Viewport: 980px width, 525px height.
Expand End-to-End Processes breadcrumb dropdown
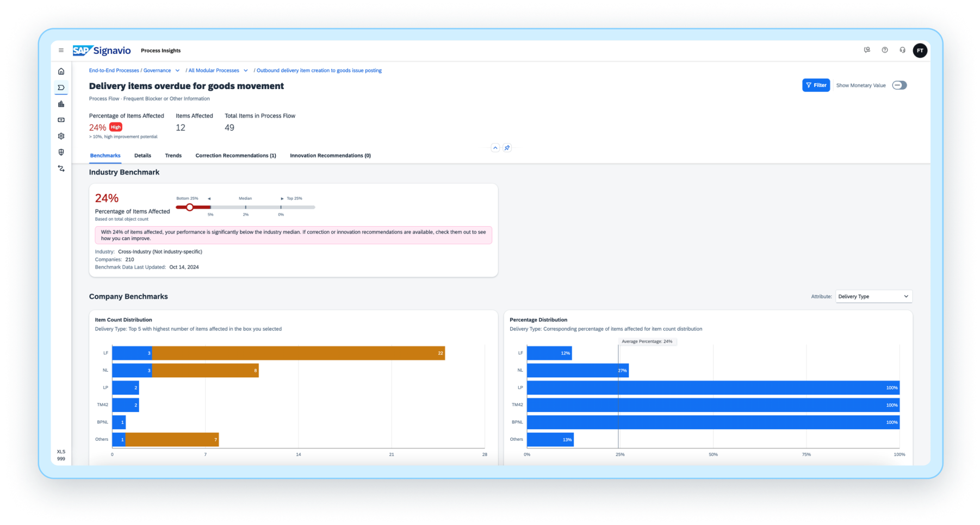click(177, 71)
